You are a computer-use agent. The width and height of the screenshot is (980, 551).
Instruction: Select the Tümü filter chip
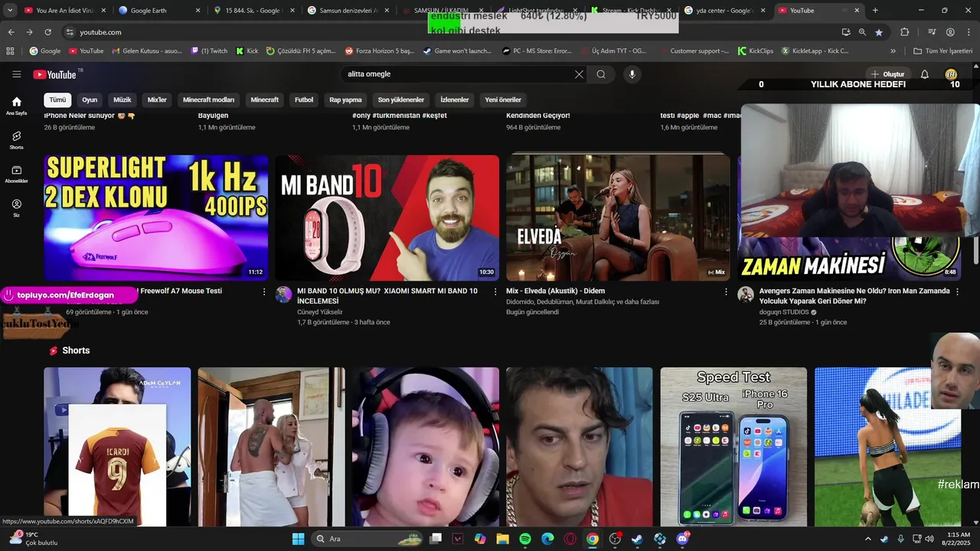pos(57,100)
